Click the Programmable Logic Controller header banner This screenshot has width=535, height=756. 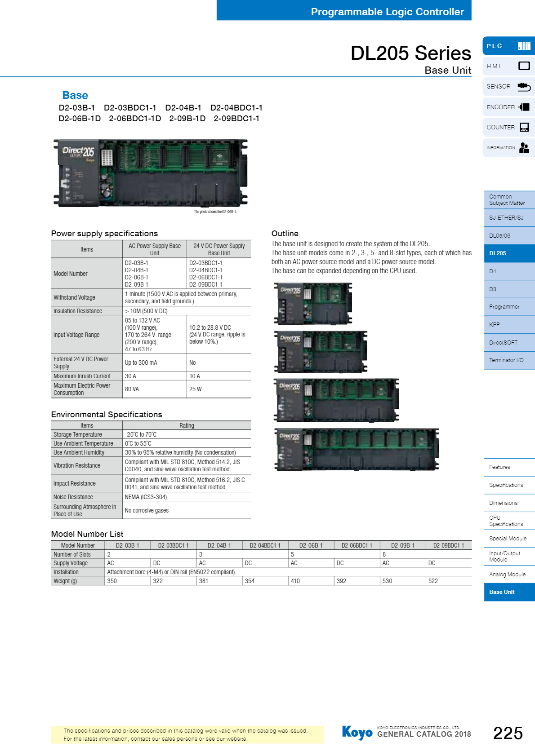point(344,10)
